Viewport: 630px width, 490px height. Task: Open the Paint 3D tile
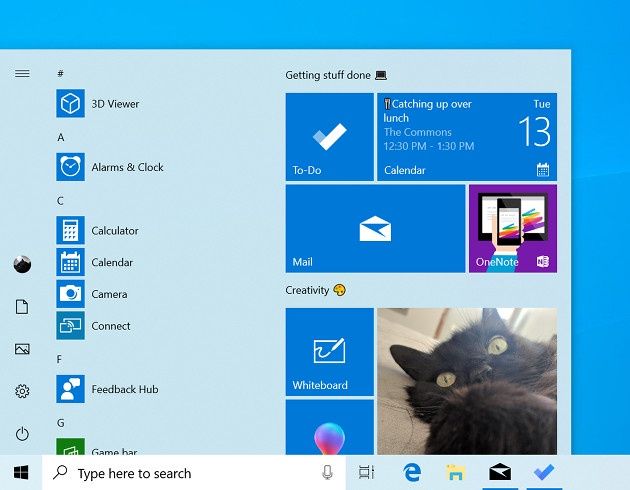[x=329, y=427]
